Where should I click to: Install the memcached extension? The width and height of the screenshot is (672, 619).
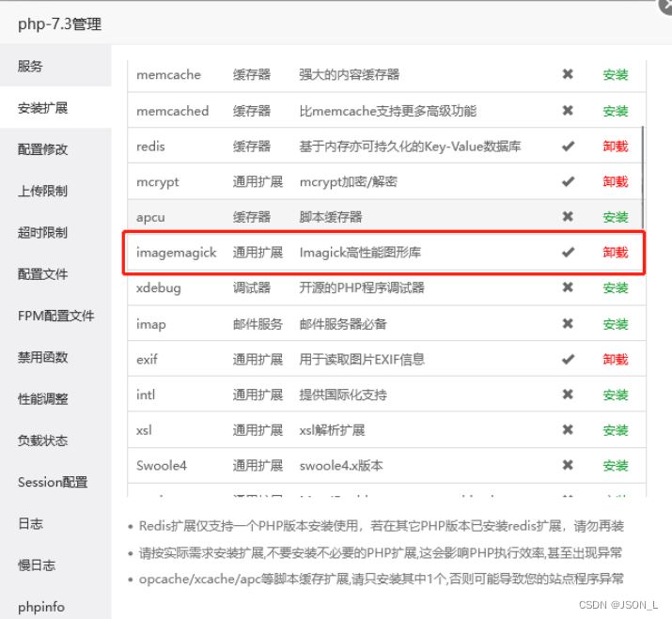click(616, 111)
